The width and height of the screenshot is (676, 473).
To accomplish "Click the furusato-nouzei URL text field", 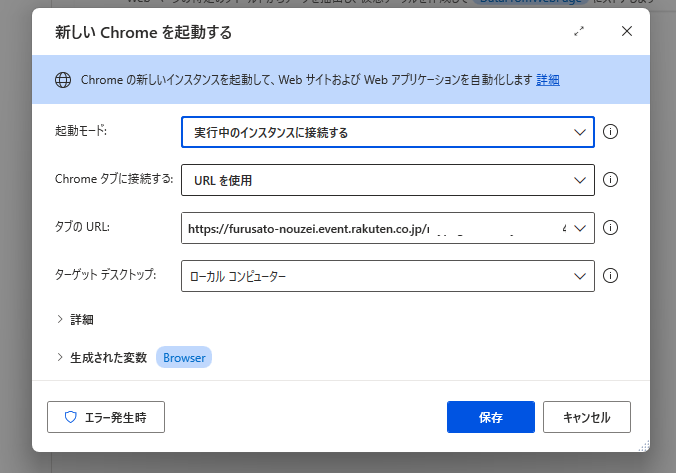I will click(x=375, y=228).
